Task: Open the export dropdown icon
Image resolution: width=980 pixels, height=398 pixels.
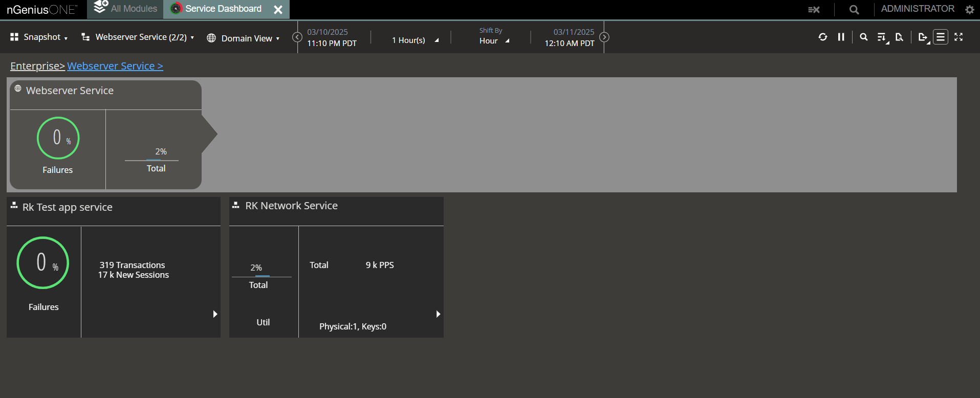Action: (924, 37)
